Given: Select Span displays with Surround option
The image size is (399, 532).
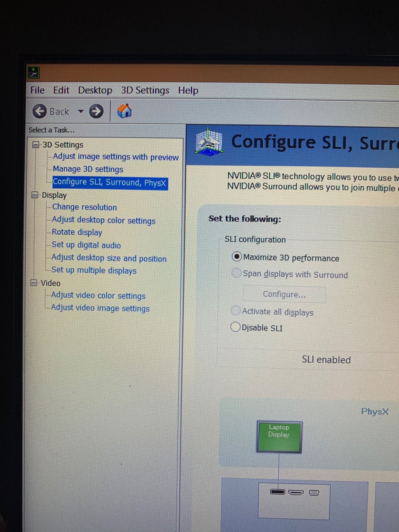Looking at the screenshot, I should [x=236, y=273].
